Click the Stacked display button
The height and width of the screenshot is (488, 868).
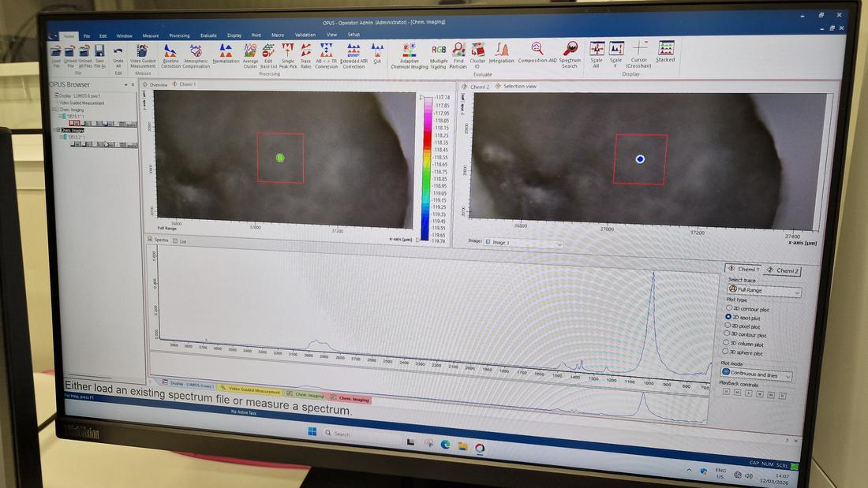click(666, 52)
